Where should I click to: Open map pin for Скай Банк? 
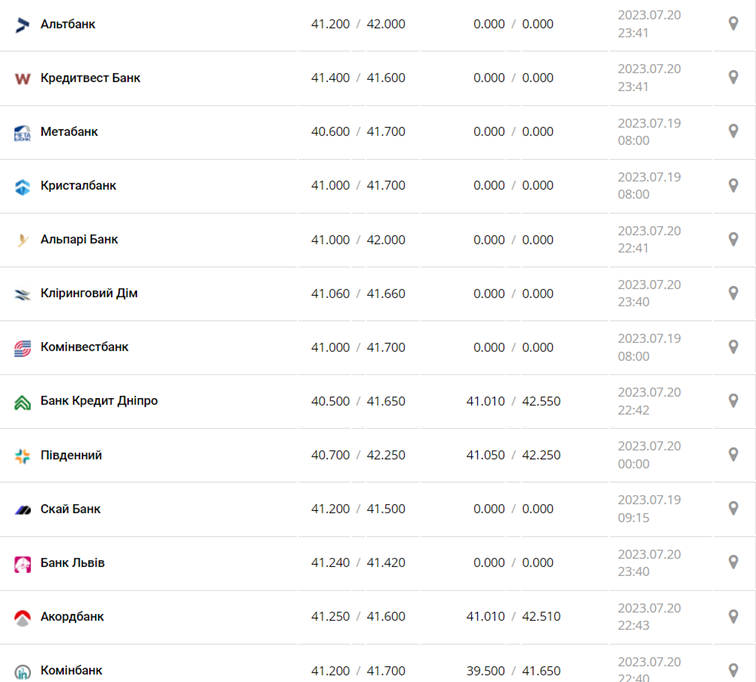point(733,509)
